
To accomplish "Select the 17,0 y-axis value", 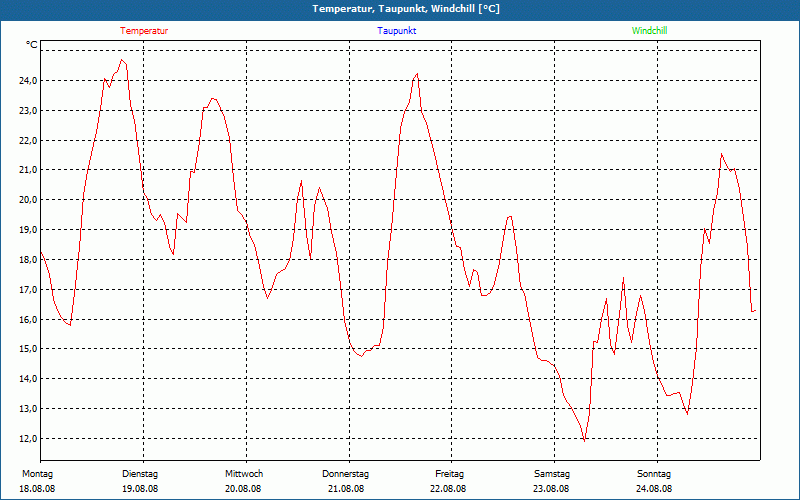I will tap(28, 290).
